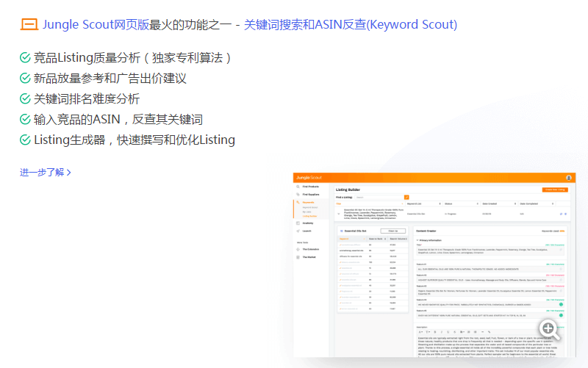Click the user avatar in the screenshot's orange header
Screen dimensions: 588x368
[x=568, y=178]
